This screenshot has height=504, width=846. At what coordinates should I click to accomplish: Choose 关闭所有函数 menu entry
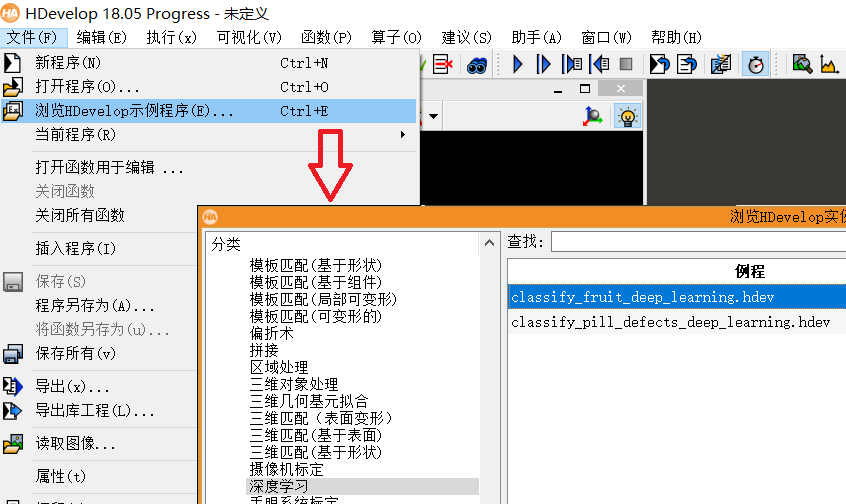80,216
